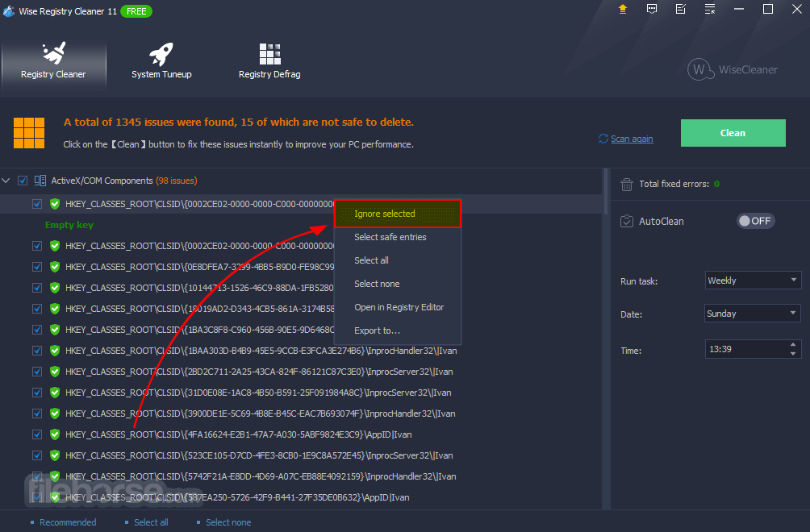Image resolution: width=810 pixels, height=532 pixels.
Task: Uncheck the ActiveX/COM Components checkbox
Action: coord(23,181)
